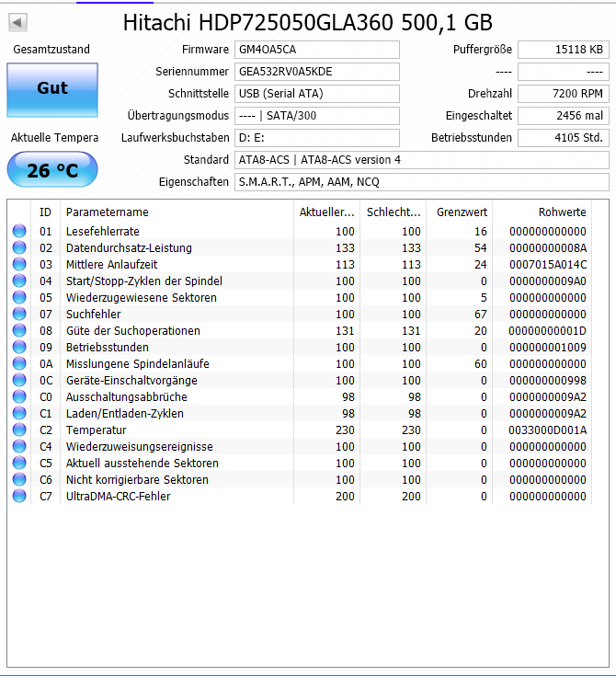The height and width of the screenshot is (676, 616).
Task: Click the Puffergröße value 15118 KB
Action: 564,50
